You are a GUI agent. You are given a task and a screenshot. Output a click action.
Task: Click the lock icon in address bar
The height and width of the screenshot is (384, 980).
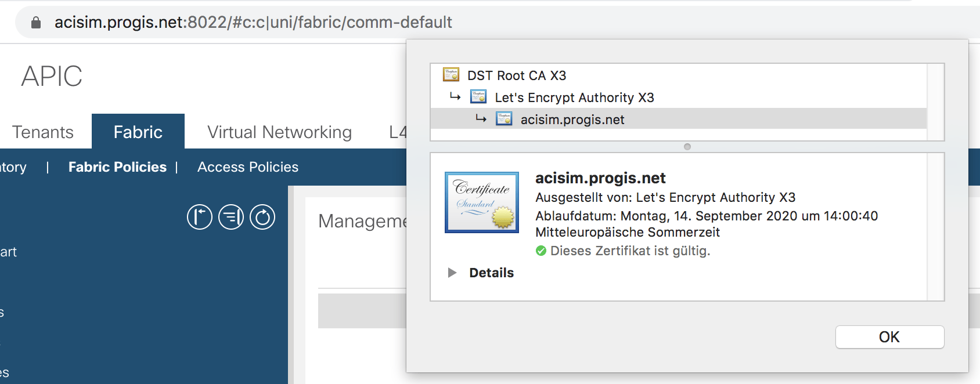[x=36, y=23]
